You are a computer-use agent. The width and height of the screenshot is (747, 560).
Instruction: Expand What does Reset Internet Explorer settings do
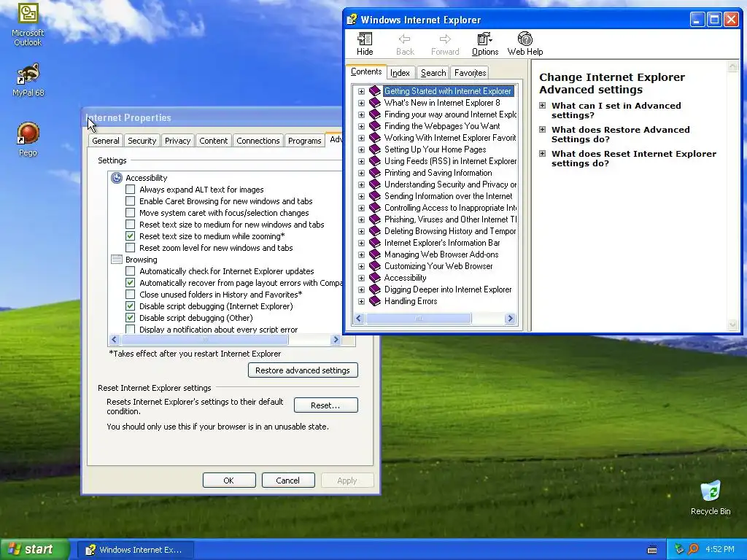[x=542, y=153]
